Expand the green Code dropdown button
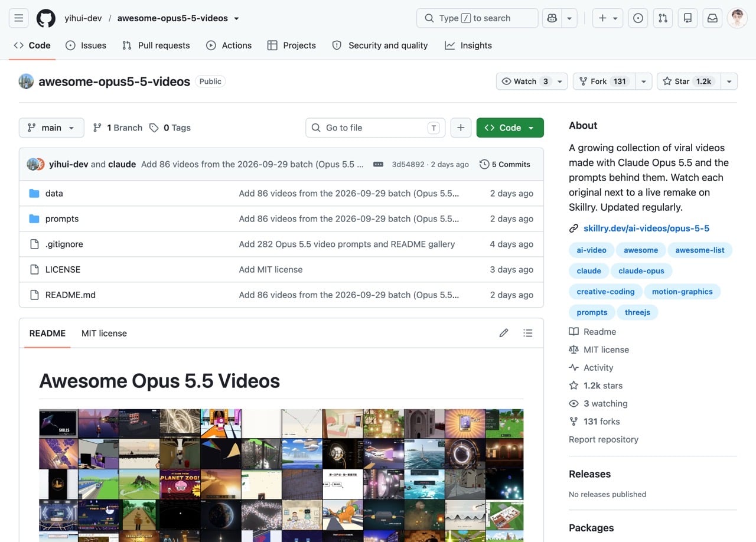 pyautogui.click(x=510, y=128)
